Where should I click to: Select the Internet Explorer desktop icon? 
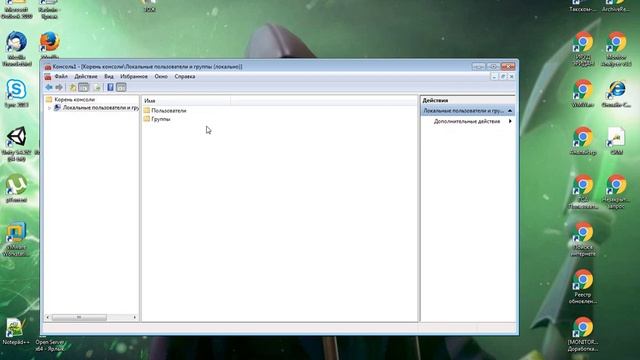[x=616, y=93]
